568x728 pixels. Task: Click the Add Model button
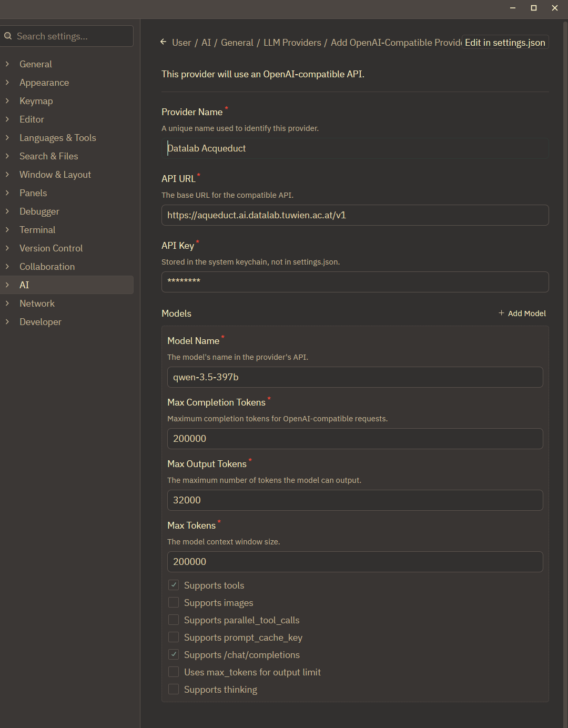click(522, 313)
